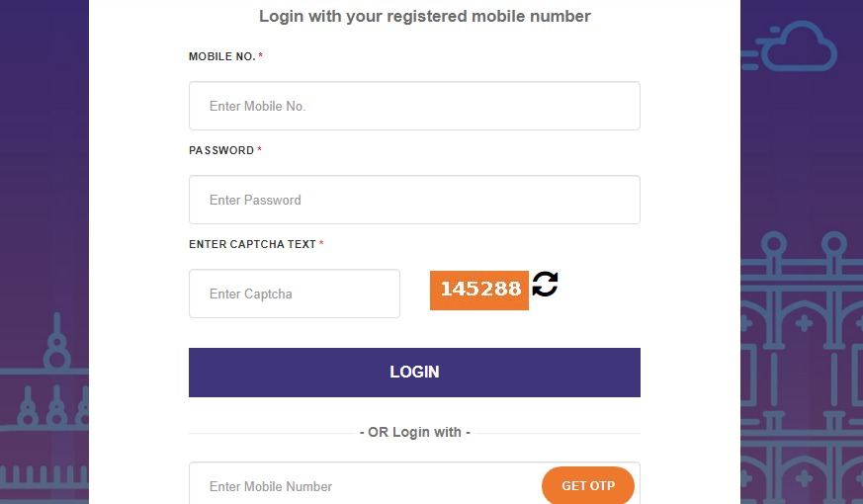Request a code with the GET OTP button
Image resolution: width=863 pixels, height=504 pixels.
(x=588, y=486)
